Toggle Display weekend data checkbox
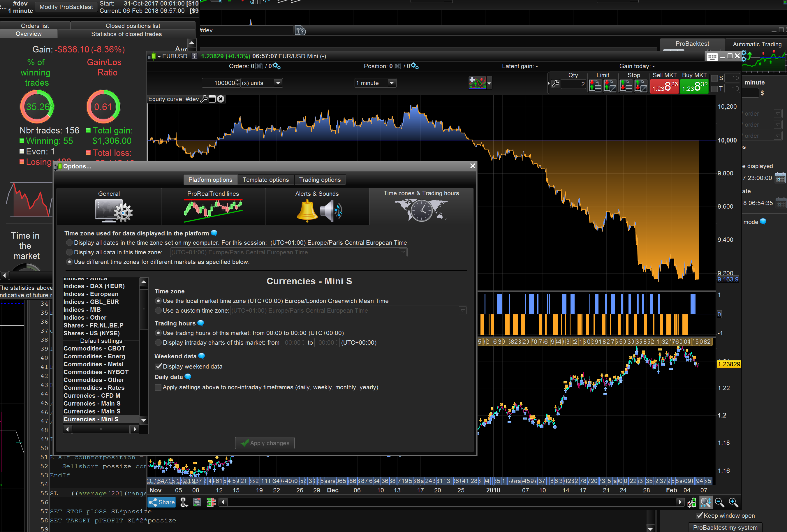 click(x=158, y=367)
